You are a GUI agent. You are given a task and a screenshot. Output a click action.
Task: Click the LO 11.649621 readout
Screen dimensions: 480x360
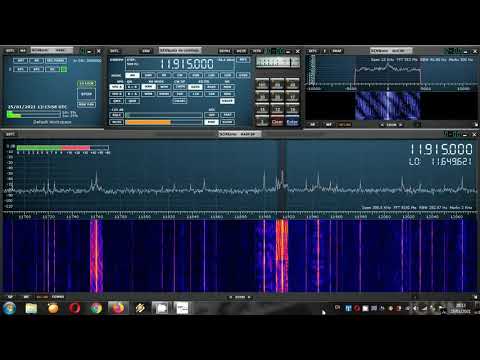pyautogui.click(x=441, y=162)
